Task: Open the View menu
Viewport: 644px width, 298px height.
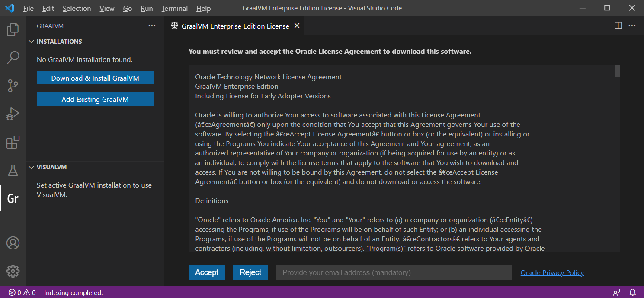Action: [107, 8]
